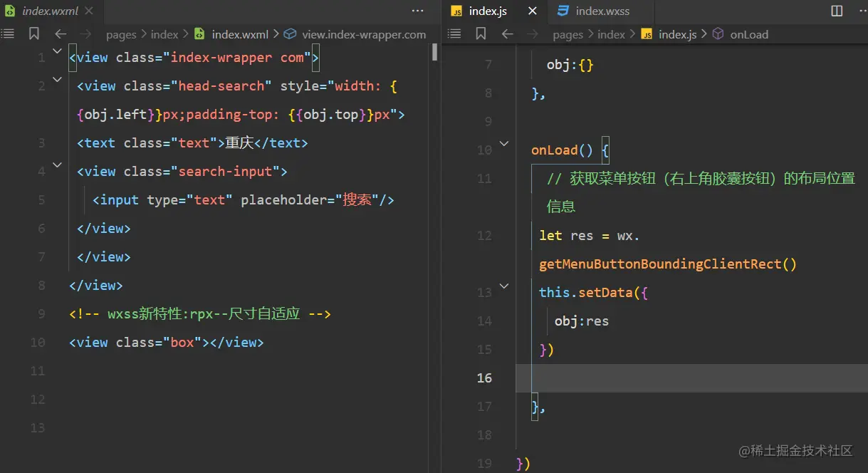Open more actions menu in left editor
The height and width of the screenshot is (473, 868).
[418, 11]
